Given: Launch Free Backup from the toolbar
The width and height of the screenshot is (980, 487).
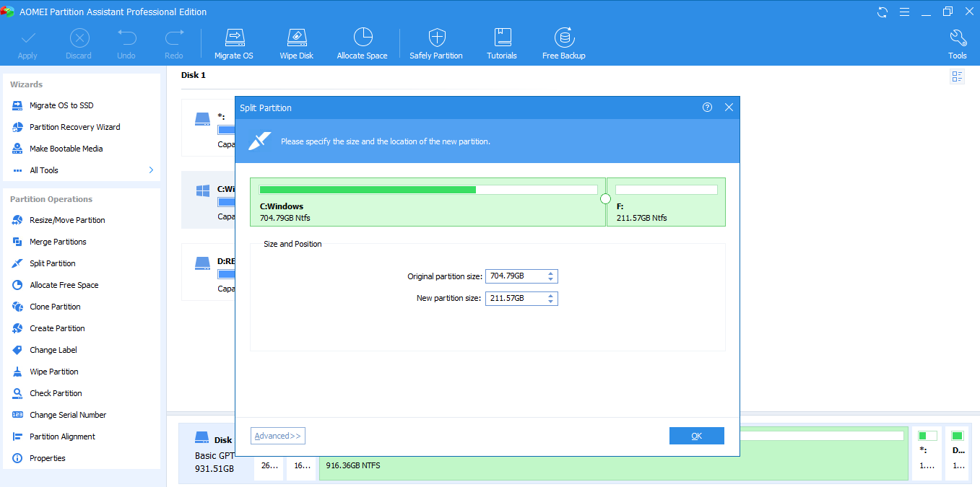Looking at the screenshot, I should click(x=563, y=43).
